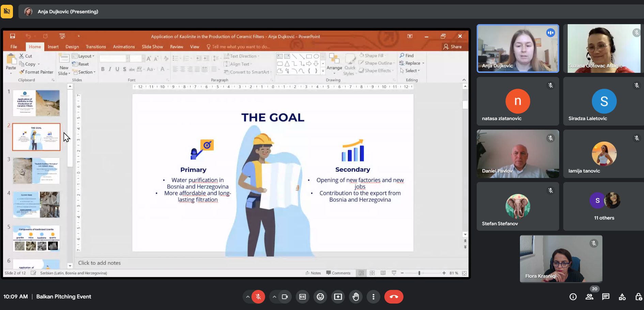Open Replace dropdown arrow
Image resolution: width=644 pixels, height=310 pixels.
pos(423,63)
